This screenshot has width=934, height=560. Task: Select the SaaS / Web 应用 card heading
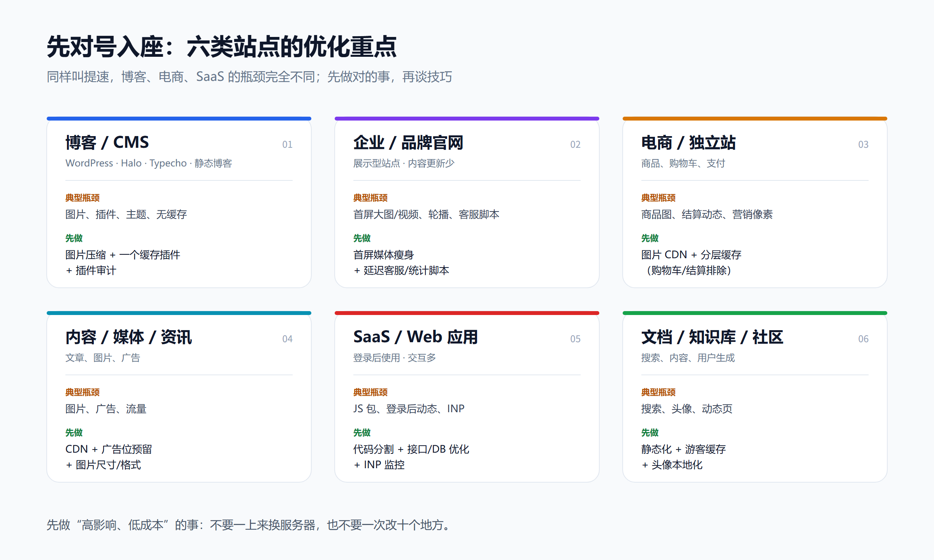click(415, 337)
